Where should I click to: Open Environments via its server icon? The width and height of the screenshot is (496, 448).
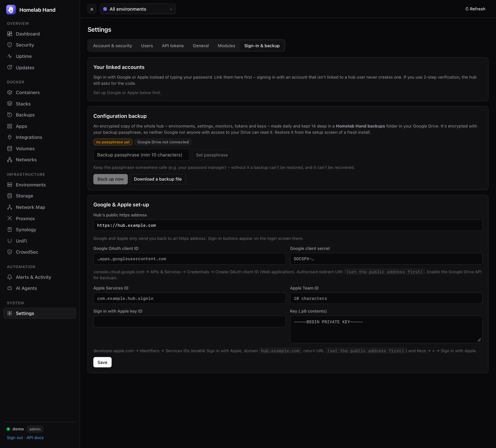[10, 185]
